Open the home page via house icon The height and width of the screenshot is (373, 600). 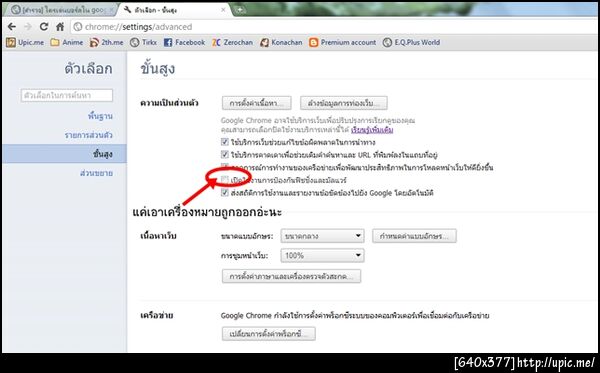tap(60, 26)
